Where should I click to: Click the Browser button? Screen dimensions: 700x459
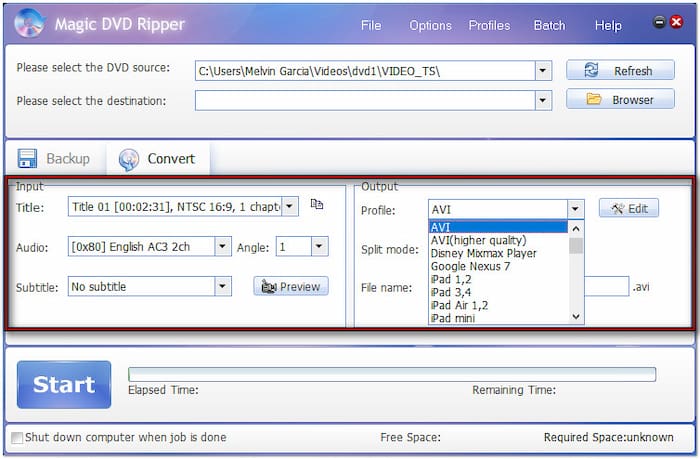point(620,99)
